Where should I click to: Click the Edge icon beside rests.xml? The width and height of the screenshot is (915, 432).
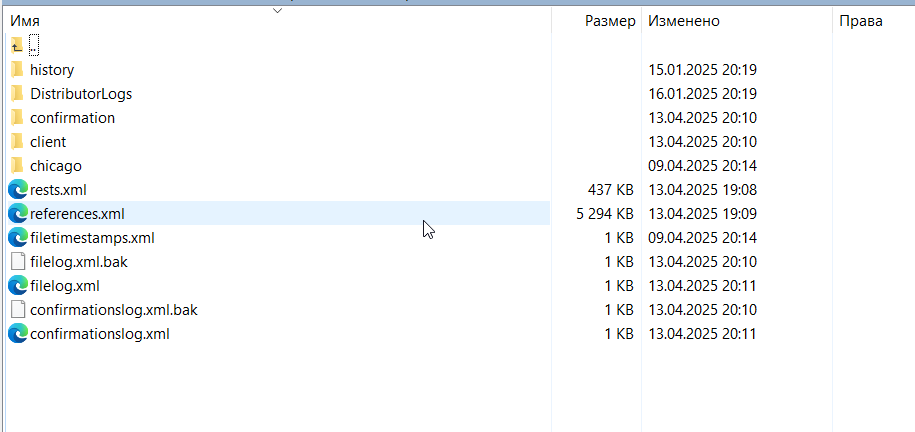click(x=18, y=190)
